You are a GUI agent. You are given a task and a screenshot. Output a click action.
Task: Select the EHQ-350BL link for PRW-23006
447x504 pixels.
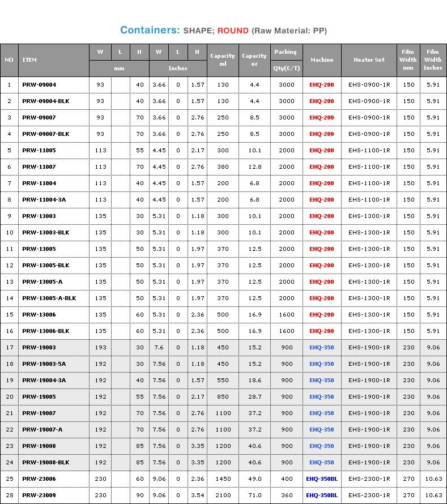coord(321,479)
